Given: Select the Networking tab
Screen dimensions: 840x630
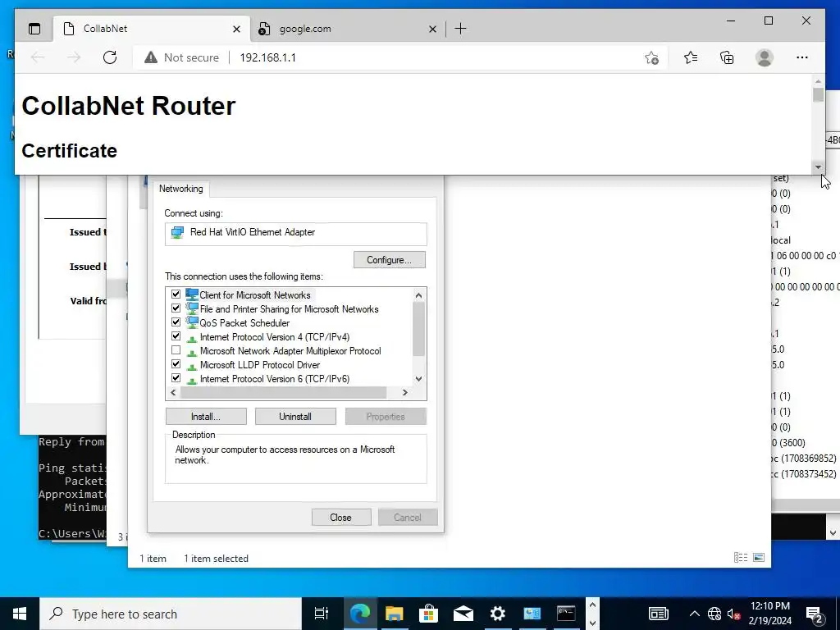Looking at the screenshot, I should pos(181,189).
